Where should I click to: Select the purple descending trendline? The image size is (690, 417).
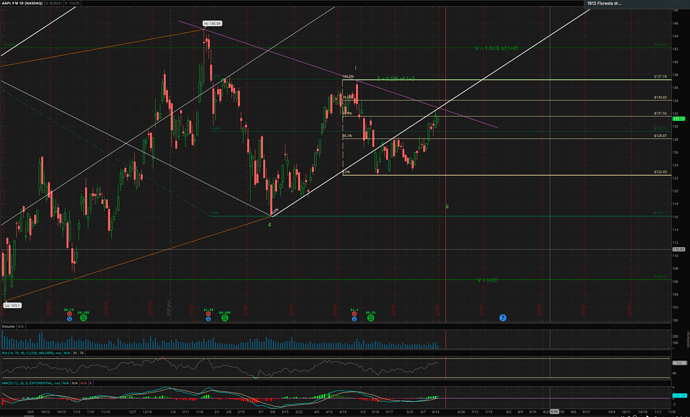(x=338, y=74)
